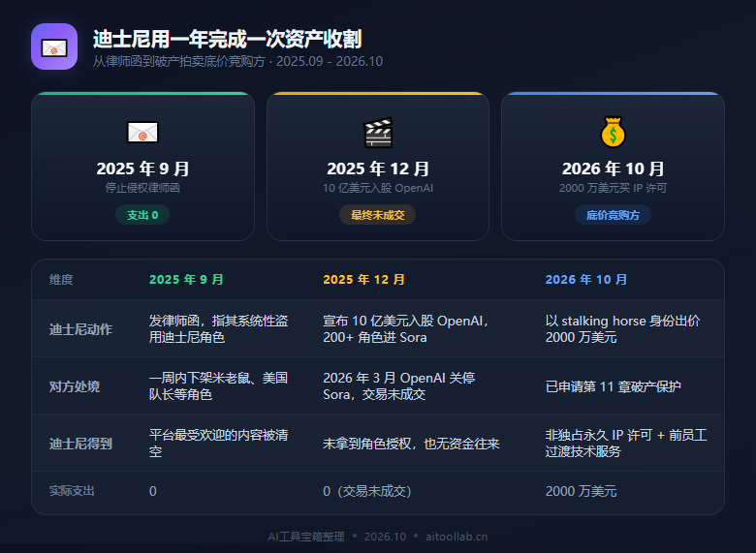756x553 pixels.
Task: Click the card caption 2000 万美元买 IP 许可
Action: 613,188
